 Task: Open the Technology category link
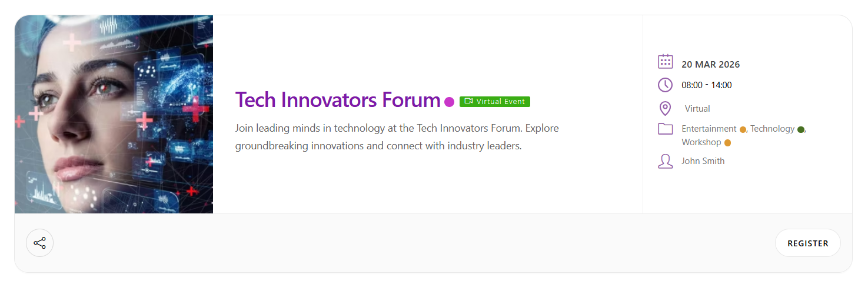772,129
